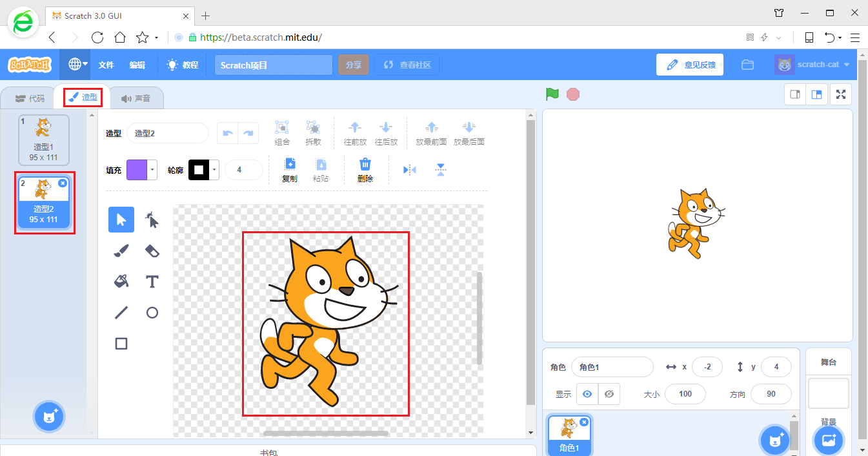Click the purple fill color swatch
Screen dimensions: 868x456
[137, 170]
